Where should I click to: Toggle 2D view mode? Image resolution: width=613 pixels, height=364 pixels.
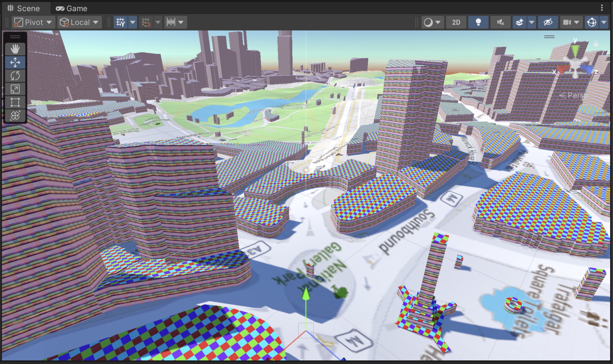pos(456,22)
